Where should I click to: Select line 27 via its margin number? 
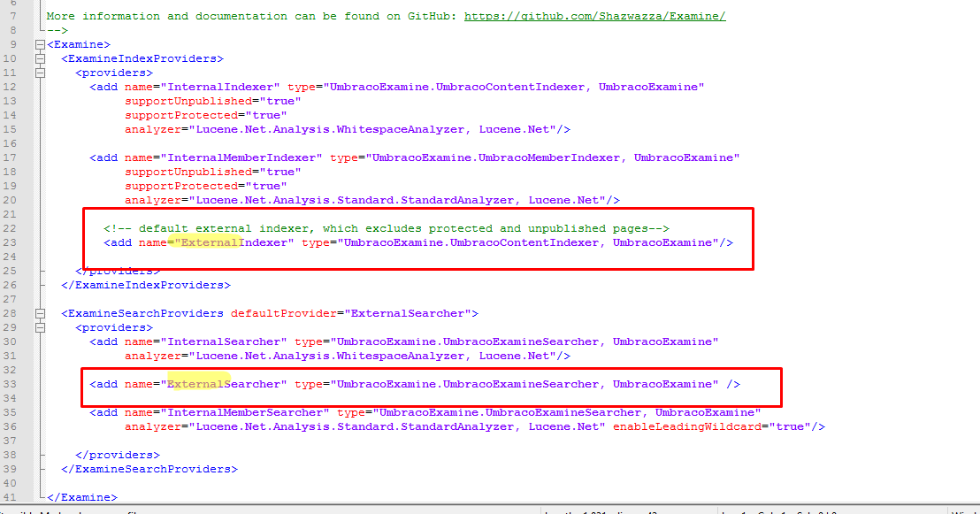pos(10,300)
